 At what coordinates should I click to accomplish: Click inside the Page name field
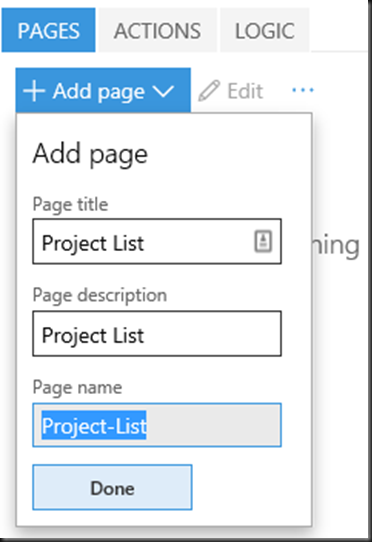(157, 425)
